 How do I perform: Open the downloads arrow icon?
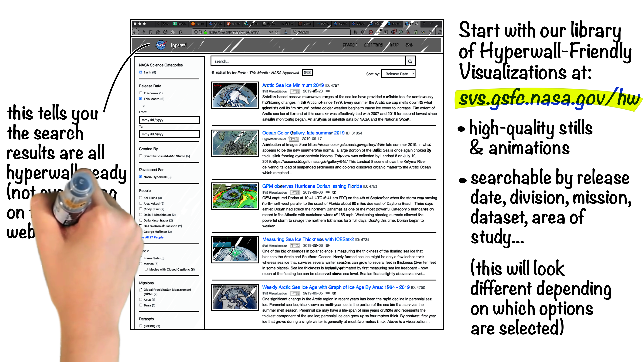286,32
